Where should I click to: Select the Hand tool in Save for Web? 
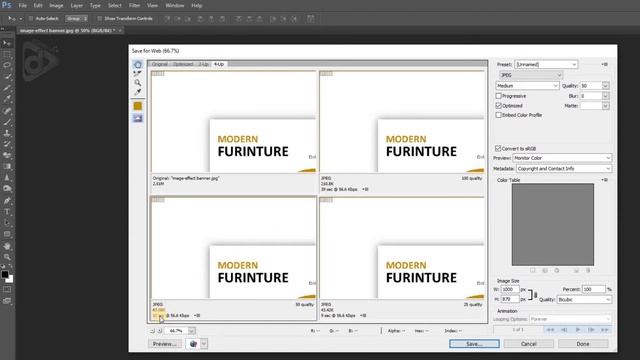tap(138, 64)
